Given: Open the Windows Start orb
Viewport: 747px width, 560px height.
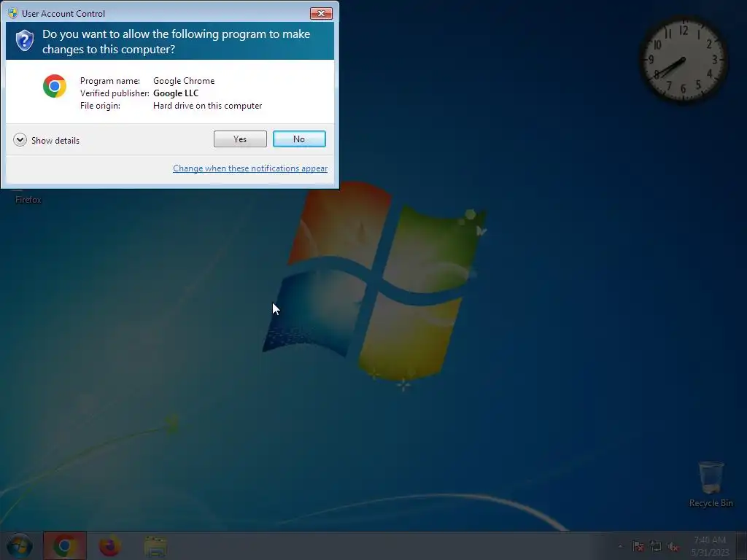Looking at the screenshot, I should click(20, 545).
